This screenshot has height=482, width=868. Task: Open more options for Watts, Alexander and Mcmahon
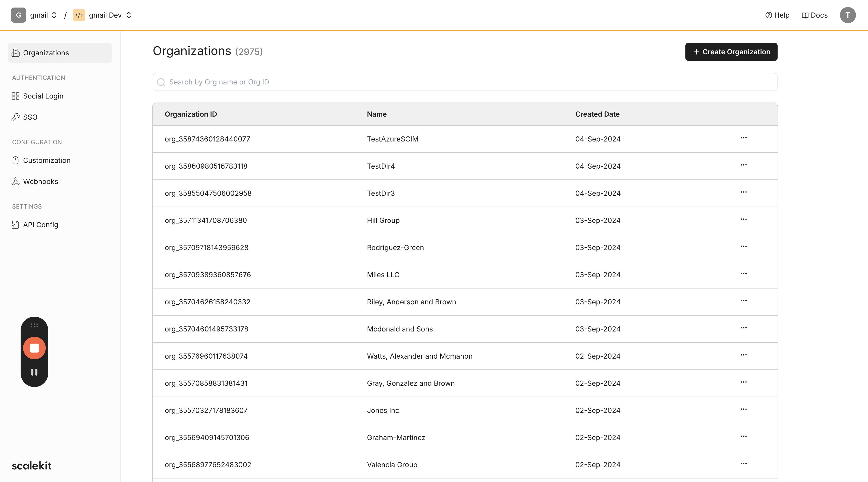(x=744, y=355)
